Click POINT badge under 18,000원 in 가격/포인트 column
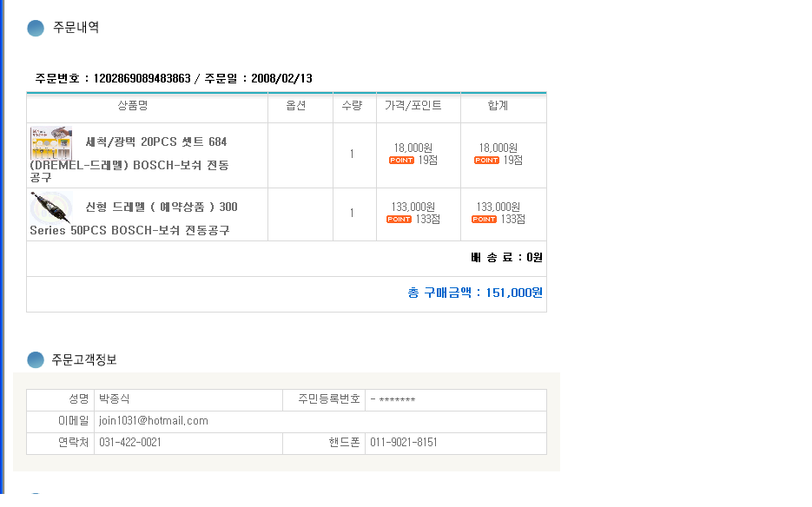 pyautogui.click(x=401, y=161)
